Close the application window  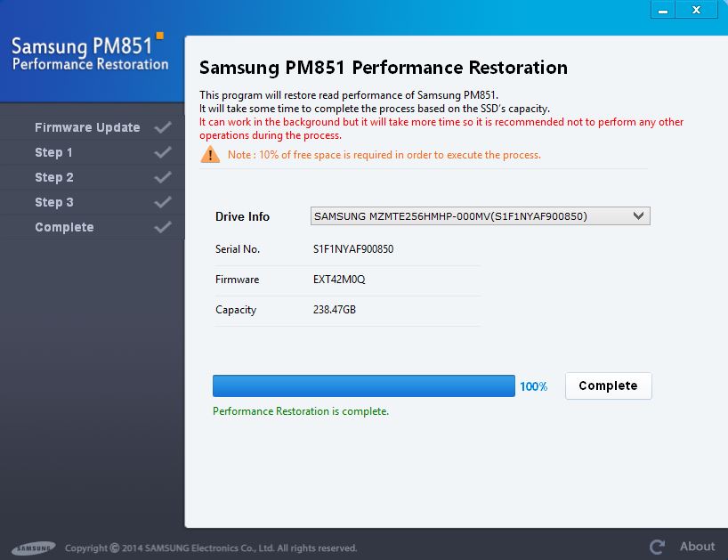(x=696, y=10)
